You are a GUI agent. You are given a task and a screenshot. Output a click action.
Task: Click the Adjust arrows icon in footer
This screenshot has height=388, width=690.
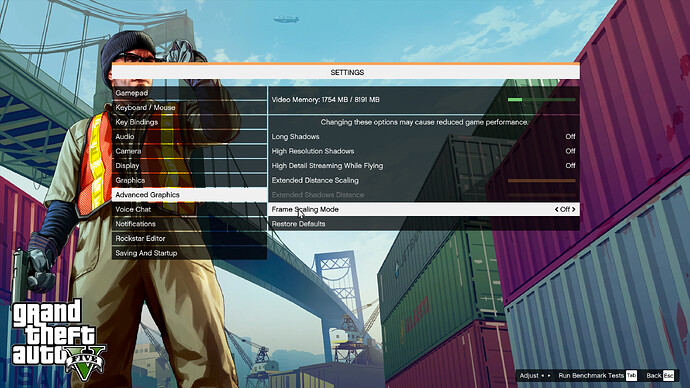[546, 376]
